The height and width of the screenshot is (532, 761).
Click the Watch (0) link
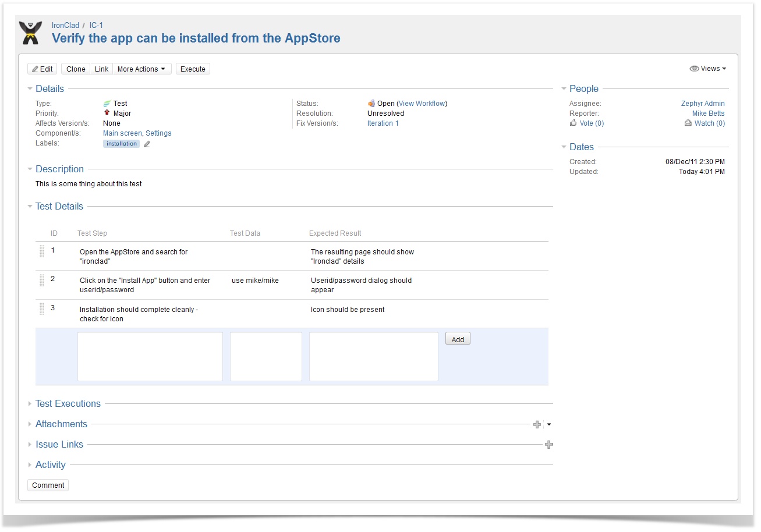[x=710, y=123]
